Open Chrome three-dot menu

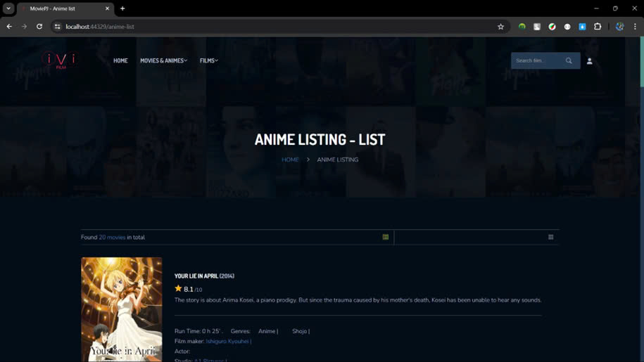click(635, 27)
